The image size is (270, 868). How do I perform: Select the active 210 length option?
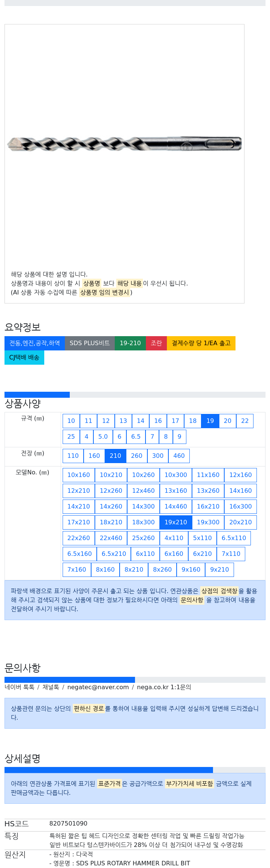pos(115,456)
